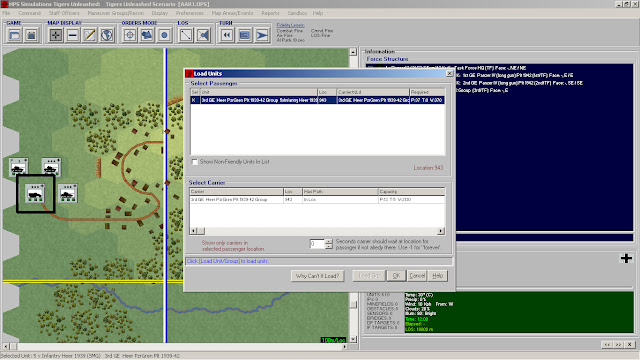
Task: Click the wait seconds input field
Action: point(317,244)
